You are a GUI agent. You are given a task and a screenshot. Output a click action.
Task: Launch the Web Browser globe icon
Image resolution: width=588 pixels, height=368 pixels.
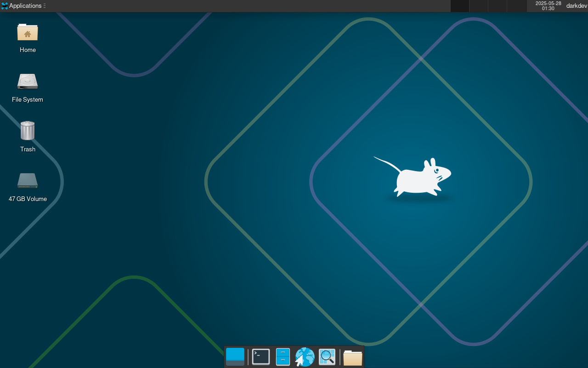pos(305,357)
